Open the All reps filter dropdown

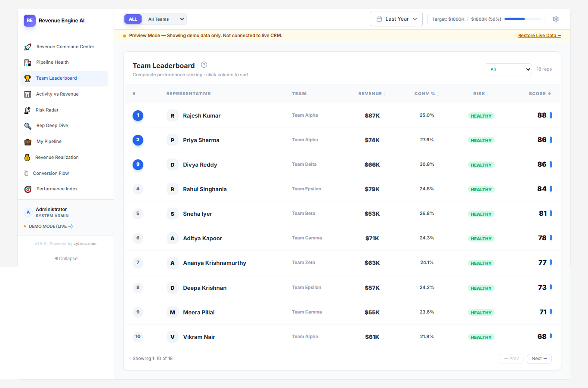[508, 69]
